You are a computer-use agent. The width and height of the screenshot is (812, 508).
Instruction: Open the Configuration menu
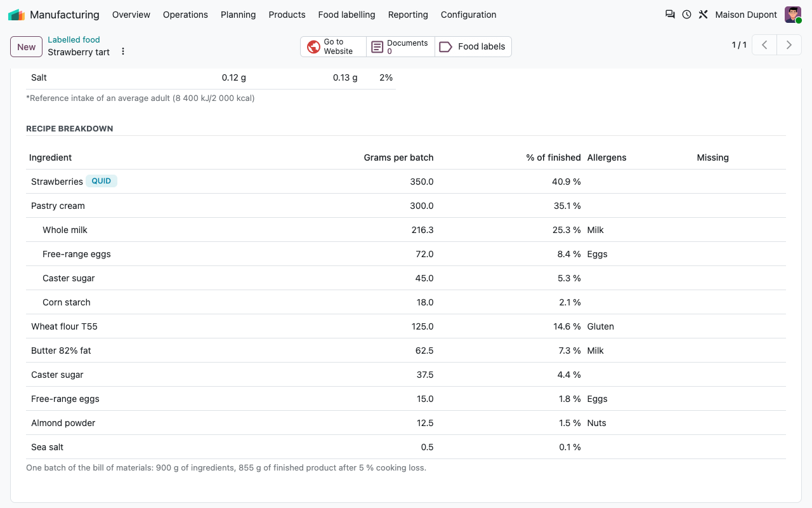point(469,15)
